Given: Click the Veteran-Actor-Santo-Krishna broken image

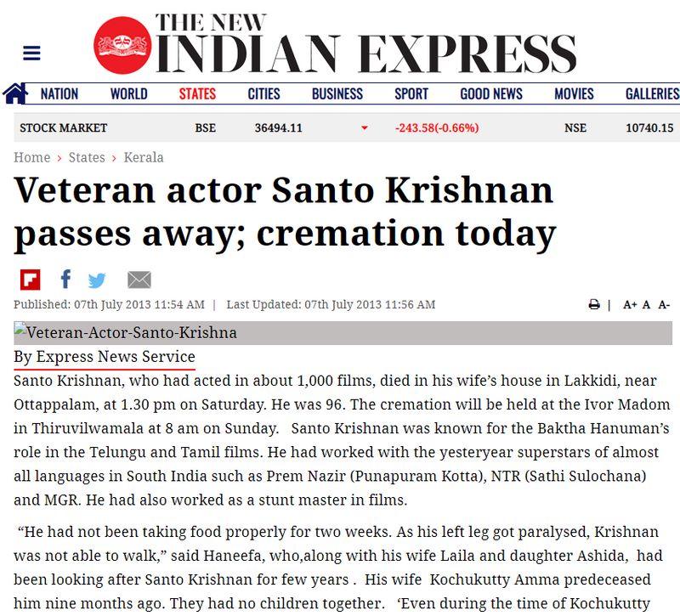Looking at the screenshot, I should point(343,333).
